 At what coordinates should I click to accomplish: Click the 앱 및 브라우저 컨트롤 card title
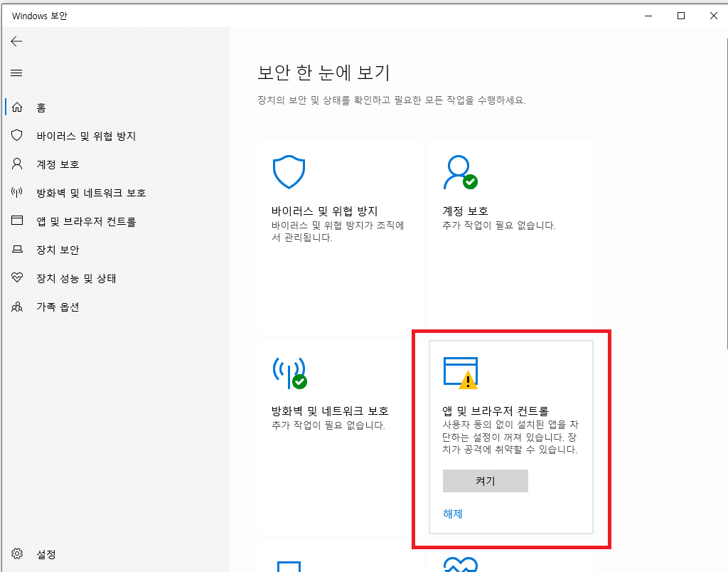[x=496, y=411]
